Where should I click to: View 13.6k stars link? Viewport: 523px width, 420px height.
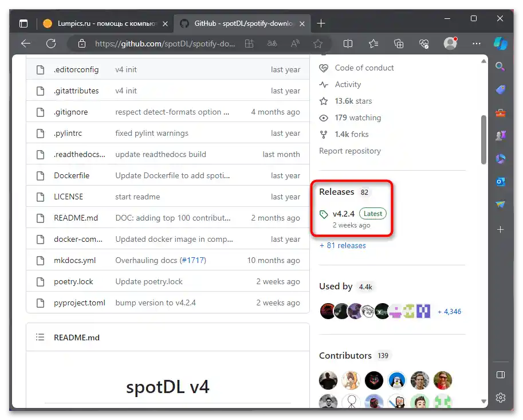[353, 101]
